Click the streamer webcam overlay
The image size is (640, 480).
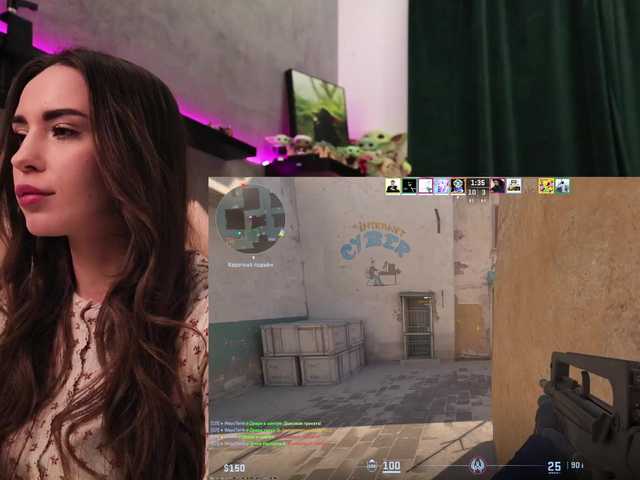[x=104, y=240]
